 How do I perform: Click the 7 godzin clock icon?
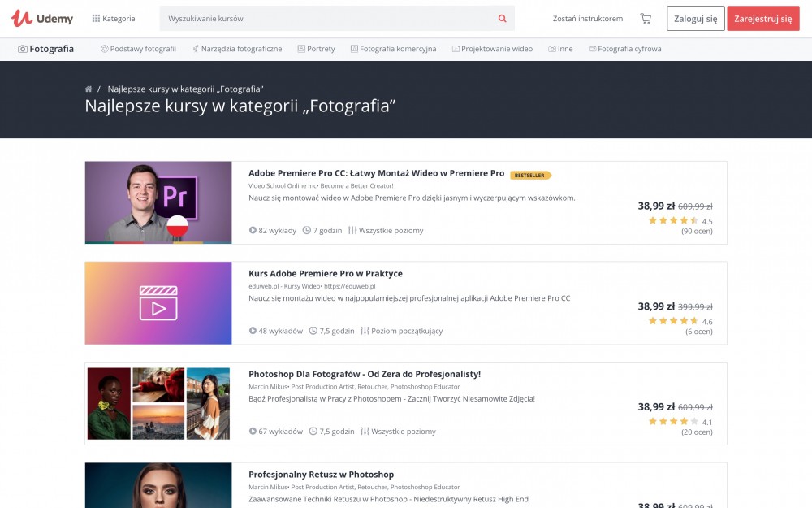tap(307, 230)
